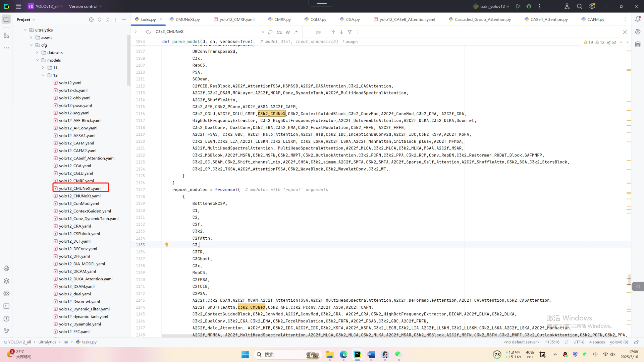Open the Version control dropdown
This screenshot has width=644, height=362.
tap(85, 6)
